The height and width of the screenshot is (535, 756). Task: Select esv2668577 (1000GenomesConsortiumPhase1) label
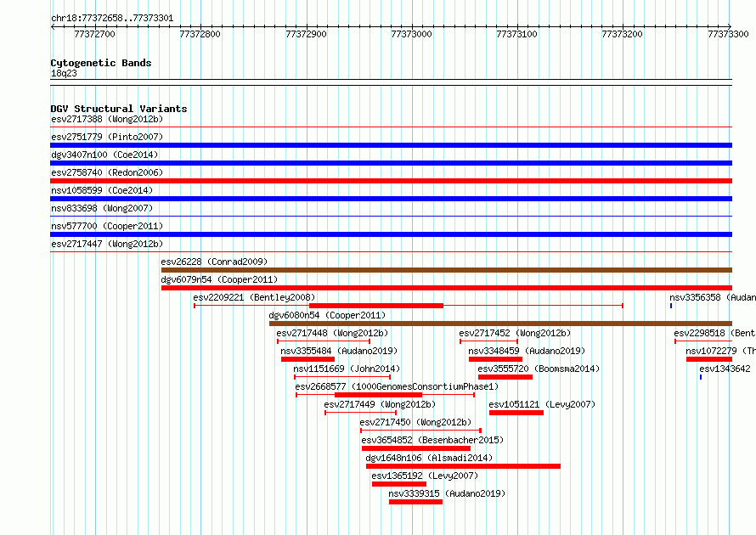click(397, 386)
